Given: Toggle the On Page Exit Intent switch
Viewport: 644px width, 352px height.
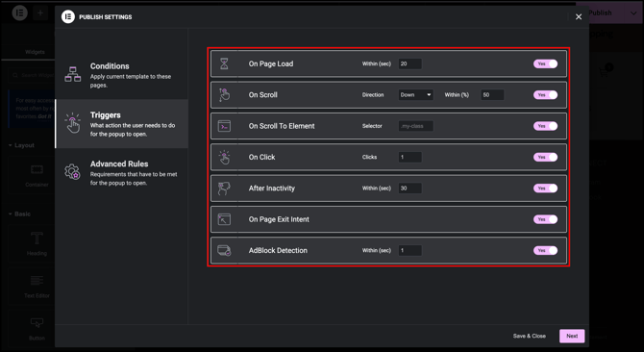Looking at the screenshot, I should pyautogui.click(x=545, y=219).
